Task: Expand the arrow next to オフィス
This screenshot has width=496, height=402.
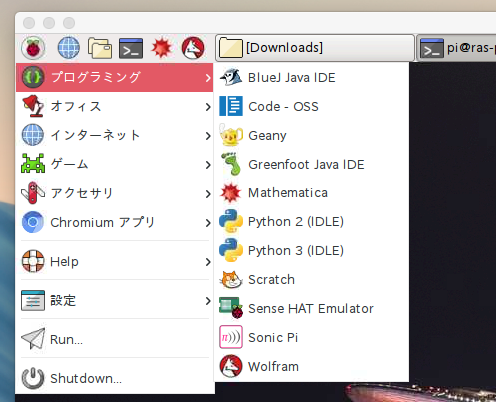Action: coord(208,107)
